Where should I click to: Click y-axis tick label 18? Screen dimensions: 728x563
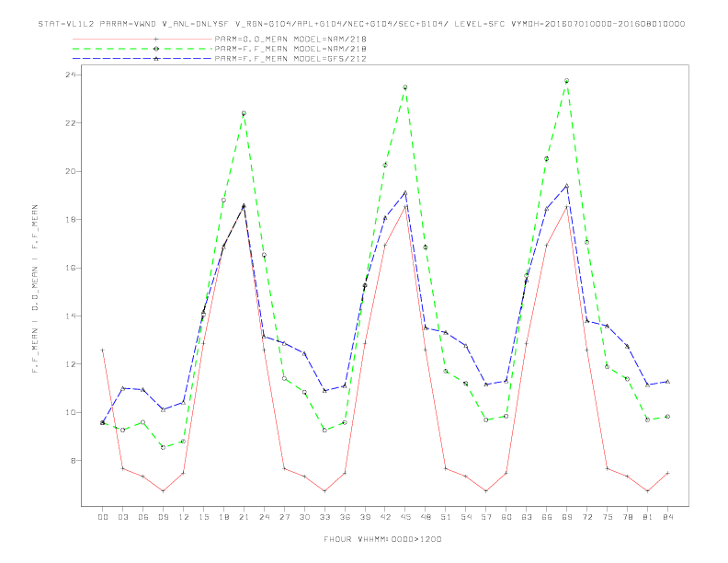(x=71, y=219)
